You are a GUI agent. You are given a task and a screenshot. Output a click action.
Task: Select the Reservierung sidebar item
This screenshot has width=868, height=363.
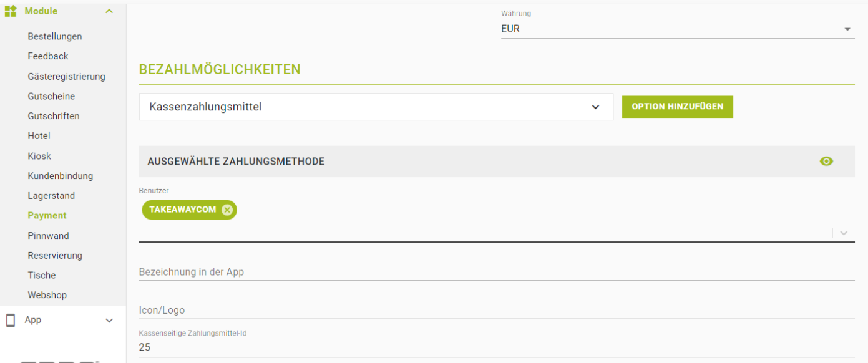pos(55,256)
